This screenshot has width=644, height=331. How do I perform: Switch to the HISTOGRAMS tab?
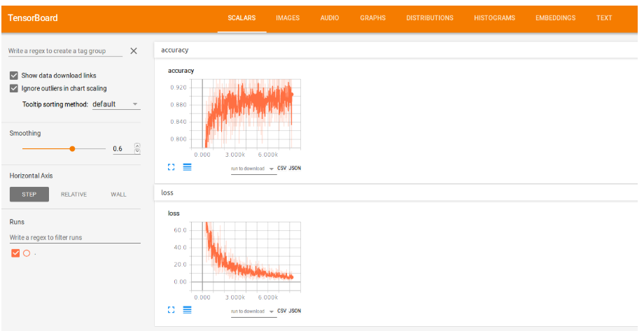pos(494,18)
